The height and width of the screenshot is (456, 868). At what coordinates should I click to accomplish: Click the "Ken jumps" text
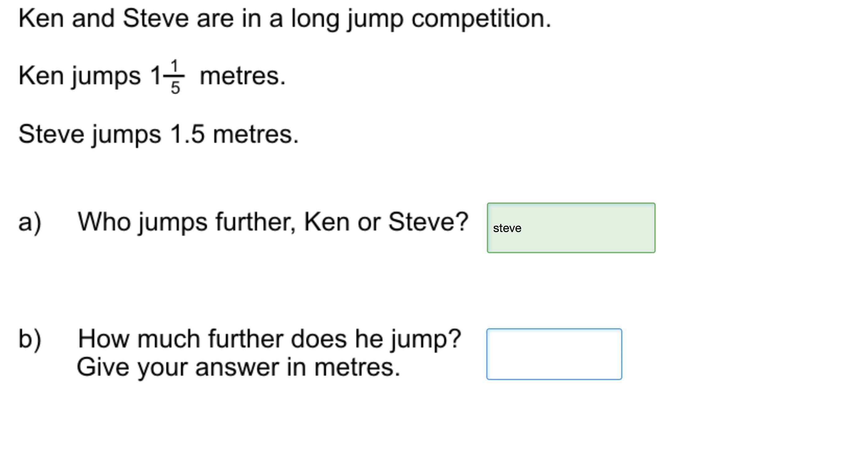[x=80, y=76]
